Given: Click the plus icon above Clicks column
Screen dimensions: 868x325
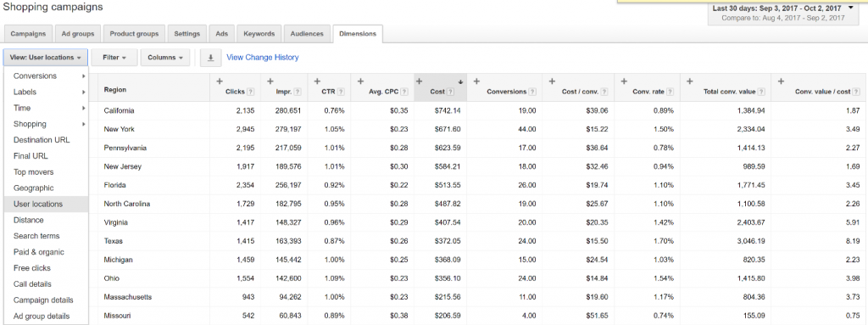Looking at the screenshot, I should (x=220, y=81).
